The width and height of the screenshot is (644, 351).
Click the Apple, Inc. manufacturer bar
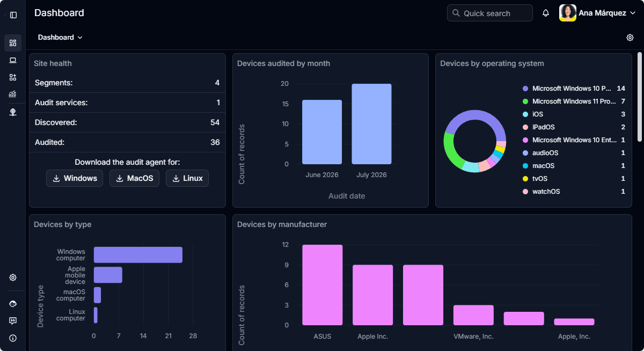pyautogui.click(x=574, y=322)
